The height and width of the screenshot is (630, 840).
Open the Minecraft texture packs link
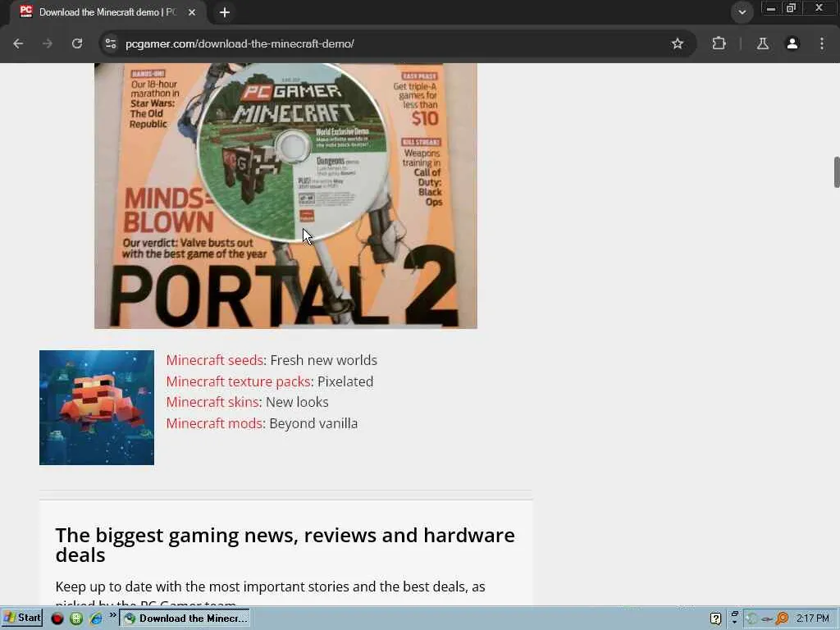coord(239,381)
